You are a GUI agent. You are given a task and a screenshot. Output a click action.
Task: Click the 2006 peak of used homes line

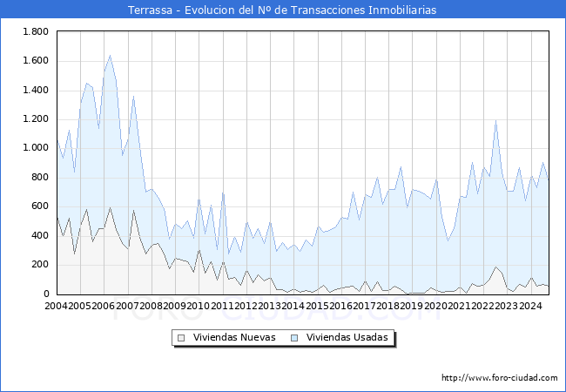[x=110, y=56]
